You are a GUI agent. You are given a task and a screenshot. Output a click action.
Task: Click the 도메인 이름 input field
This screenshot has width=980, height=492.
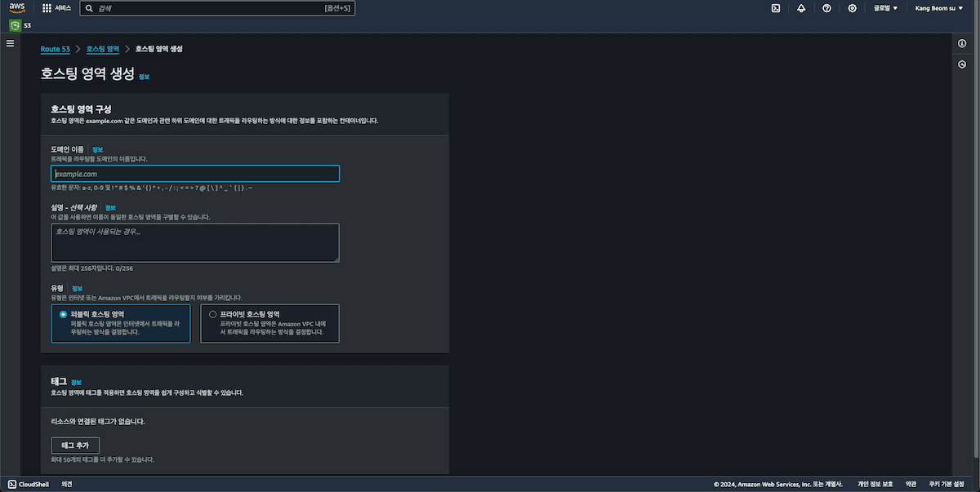coord(195,174)
